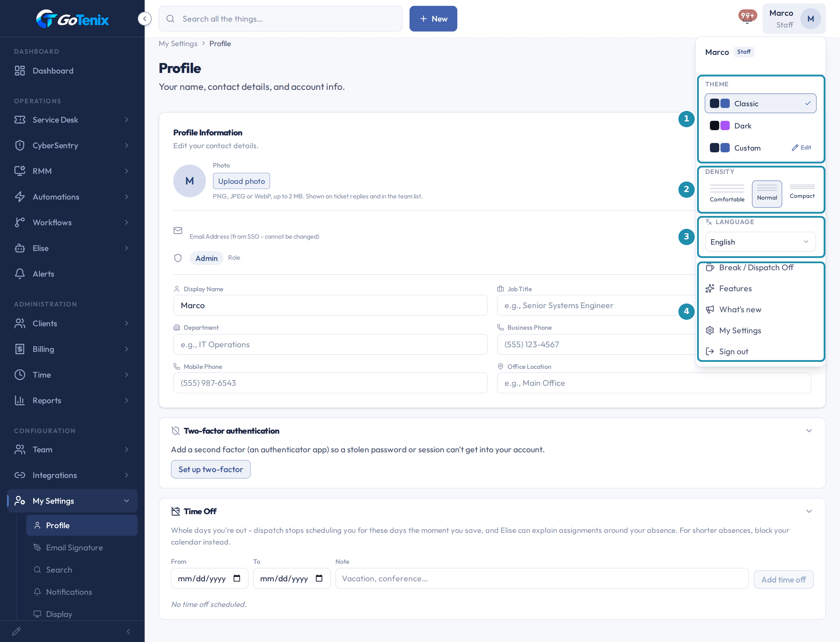
Task: Choose Sign out from the user menu
Action: point(760,352)
